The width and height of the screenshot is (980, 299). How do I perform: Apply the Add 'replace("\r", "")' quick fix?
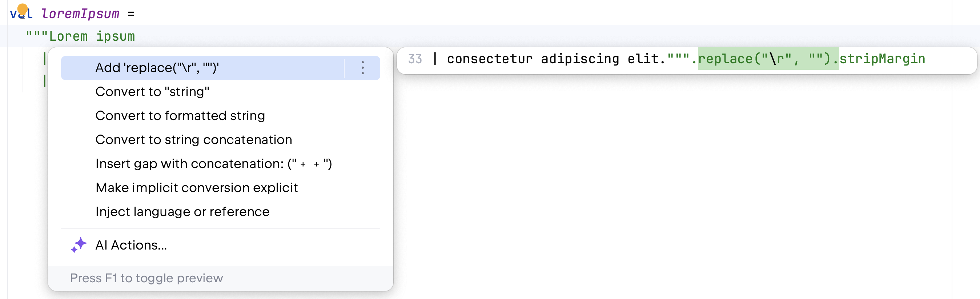(157, 68)
